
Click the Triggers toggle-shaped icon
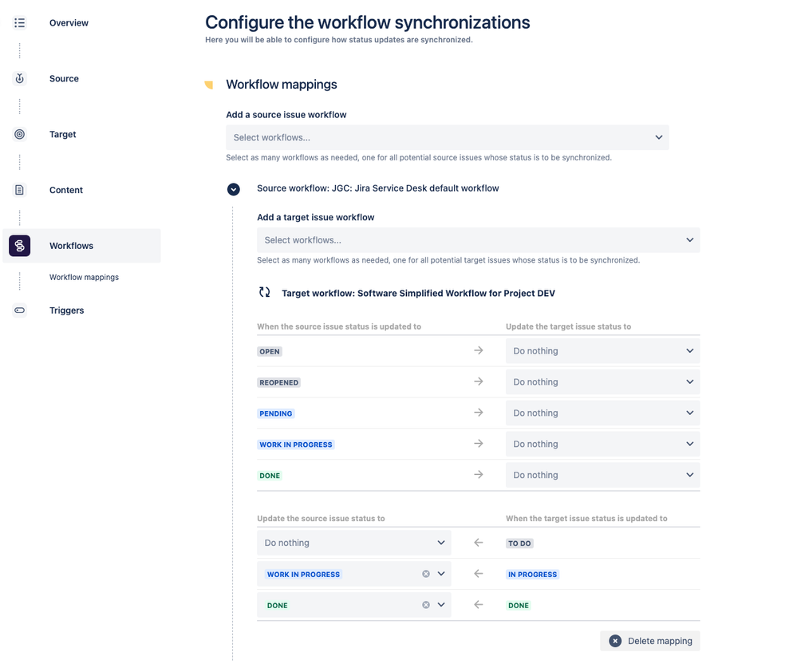coord(19,310)
